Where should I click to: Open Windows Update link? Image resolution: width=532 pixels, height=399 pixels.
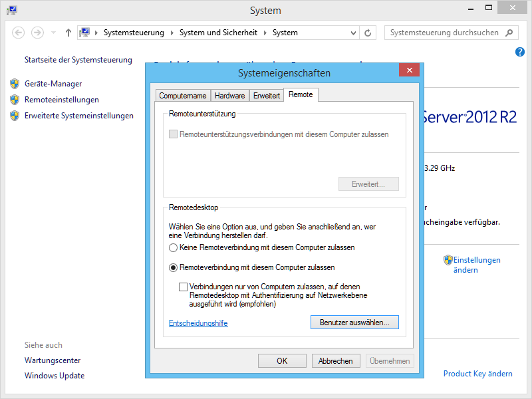(x=55, y=376)
